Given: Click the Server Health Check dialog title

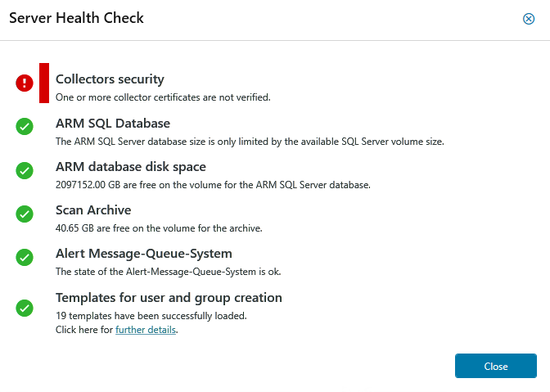Looking at the screenshot, I should [x=76, y=18].
